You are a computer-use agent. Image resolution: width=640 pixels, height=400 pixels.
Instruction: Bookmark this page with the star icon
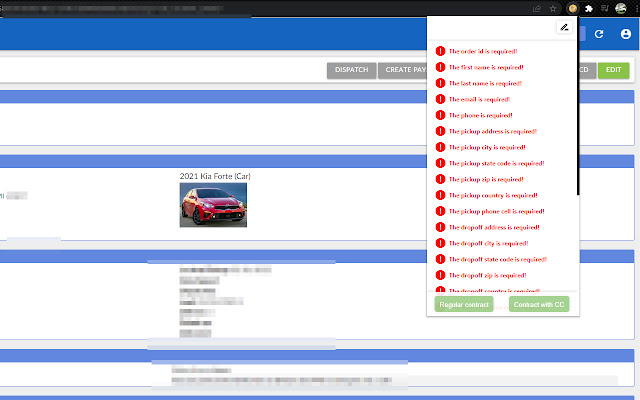click(553, 9)
